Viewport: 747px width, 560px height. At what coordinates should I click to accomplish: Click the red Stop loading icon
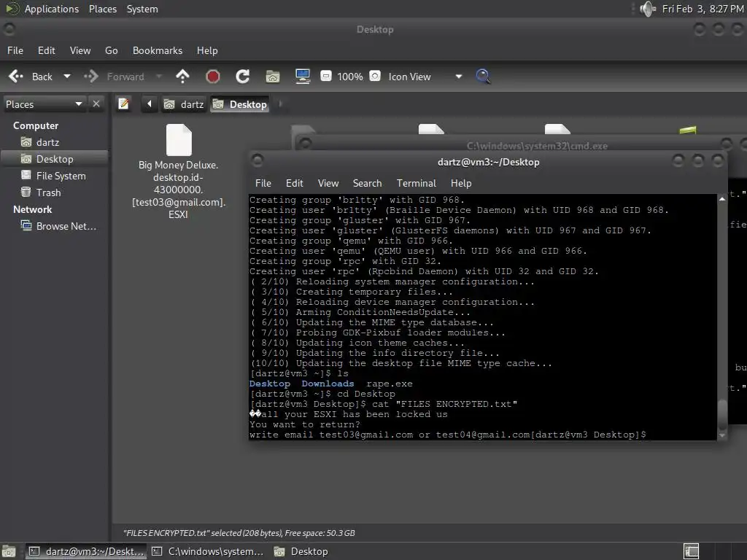coord(212,76)
